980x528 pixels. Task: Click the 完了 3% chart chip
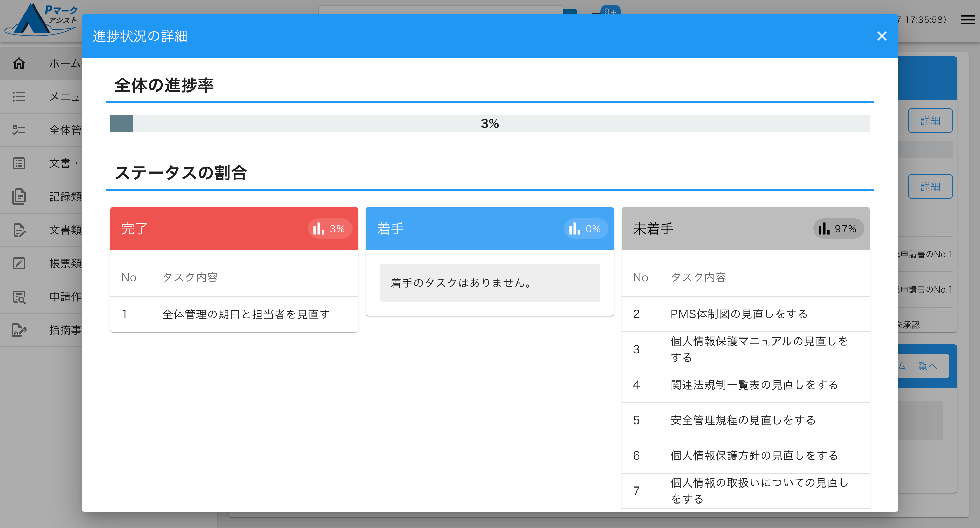(x=329, y=229)
